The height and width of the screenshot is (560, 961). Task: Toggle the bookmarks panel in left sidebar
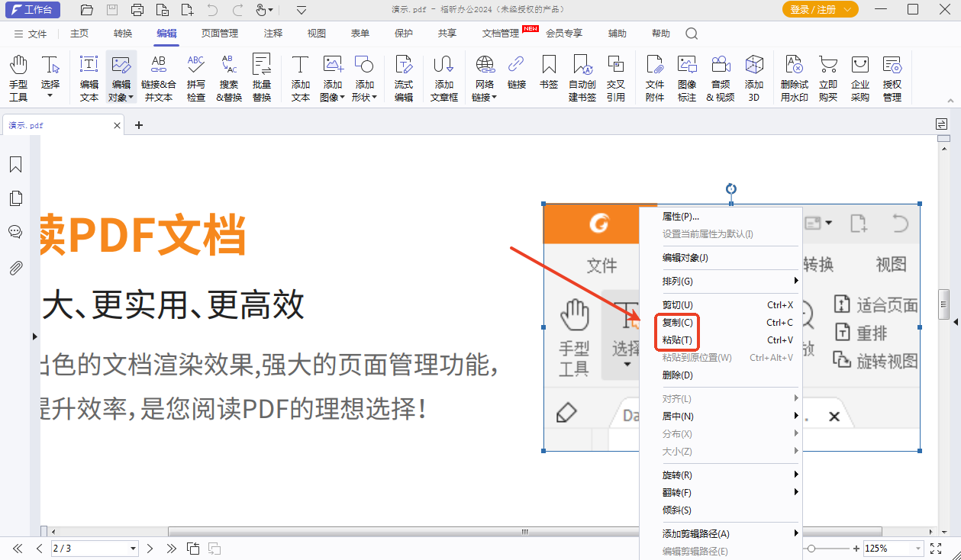tap(15, 164)
